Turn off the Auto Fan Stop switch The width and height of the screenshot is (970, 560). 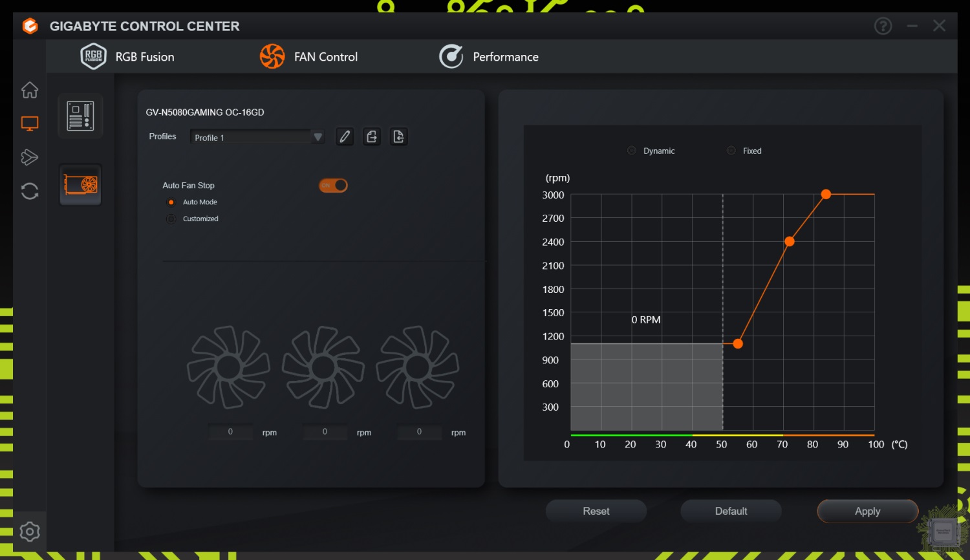333,186
